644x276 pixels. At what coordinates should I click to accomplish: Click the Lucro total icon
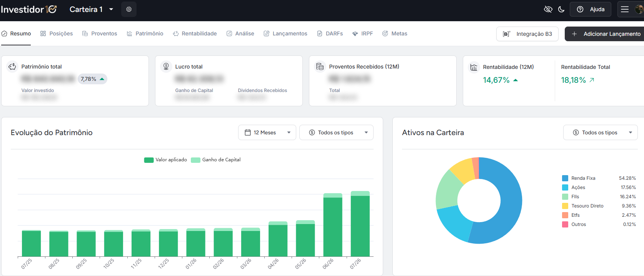[166, 67]
